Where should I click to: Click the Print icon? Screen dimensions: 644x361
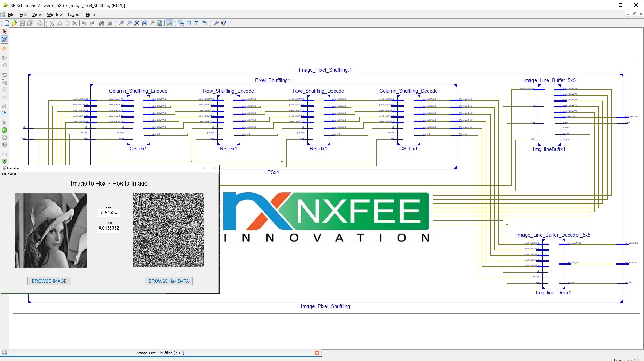(40, 23)
